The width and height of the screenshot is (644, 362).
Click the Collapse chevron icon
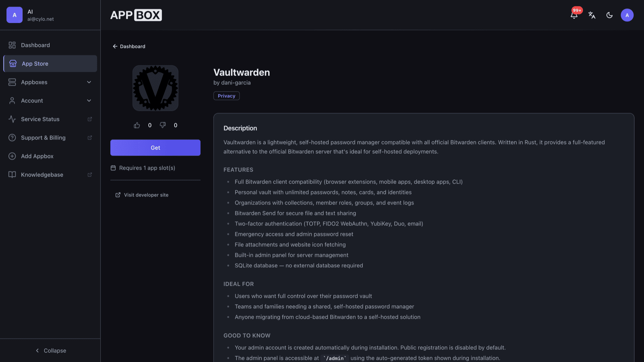[37, 350]
